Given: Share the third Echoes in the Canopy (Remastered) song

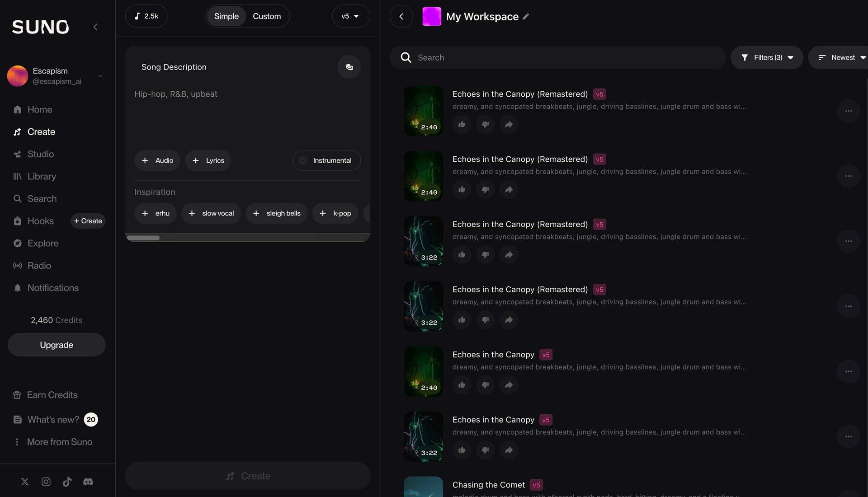Looking at the screenshot, I should [x=509, y=255].
